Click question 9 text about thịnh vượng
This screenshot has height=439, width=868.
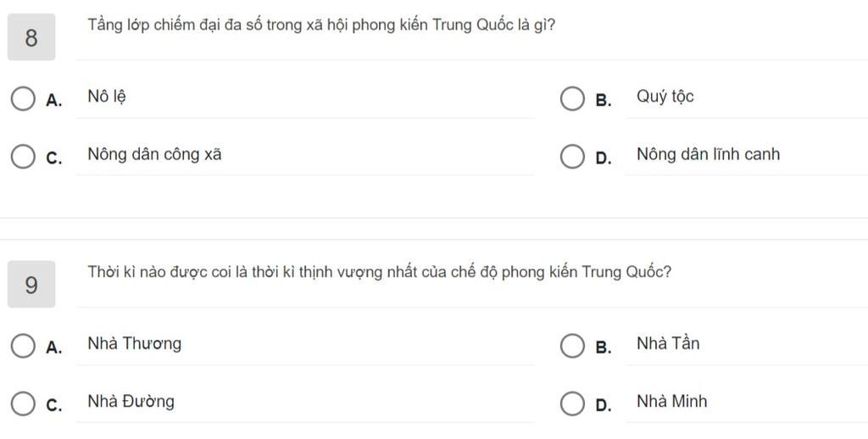click(x=379, y=272)
